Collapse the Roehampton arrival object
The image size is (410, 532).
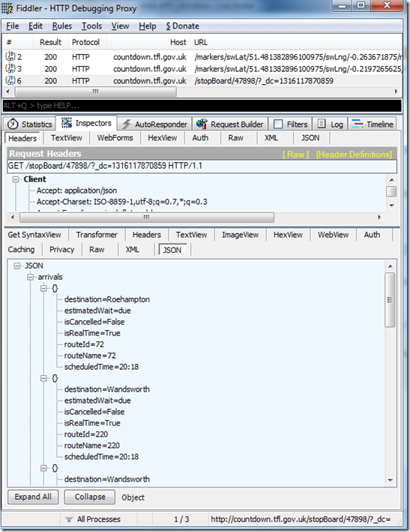tap(43, 288)
